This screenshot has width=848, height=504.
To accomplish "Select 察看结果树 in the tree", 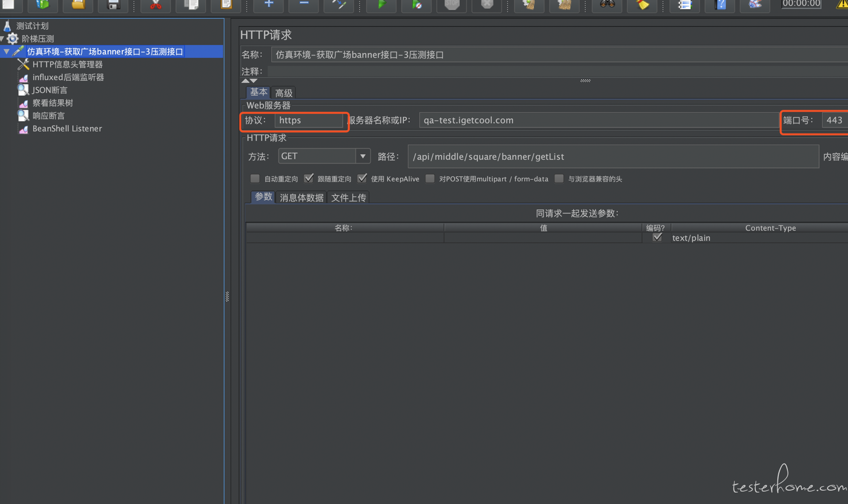I will click(x=53, y=103).
